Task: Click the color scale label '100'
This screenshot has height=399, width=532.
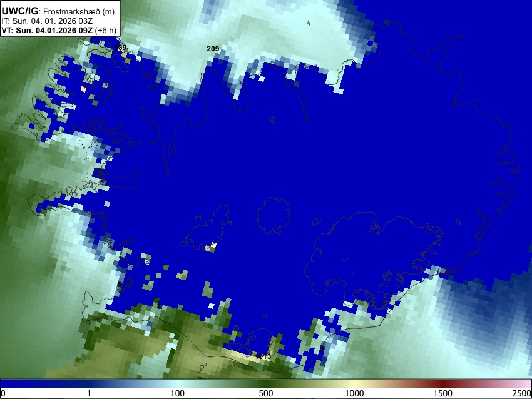Action: pyautogui.click(x=178, y=393)
